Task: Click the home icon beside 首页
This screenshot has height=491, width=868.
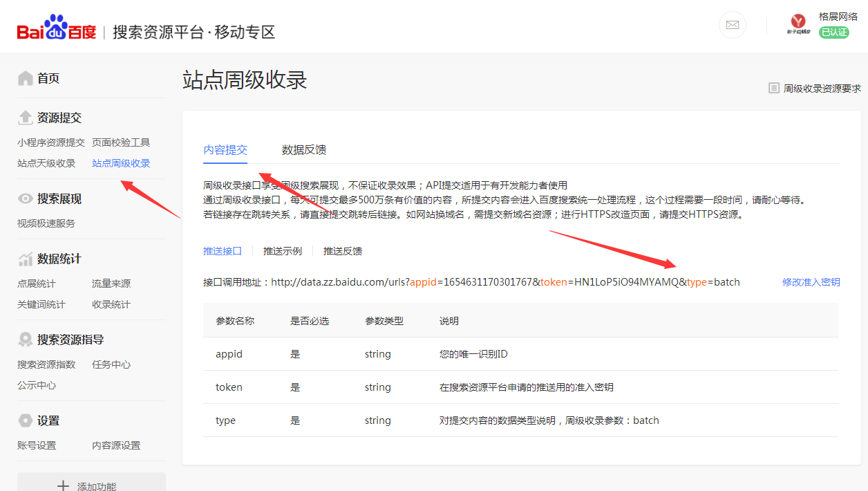Action: coord(26,78)
